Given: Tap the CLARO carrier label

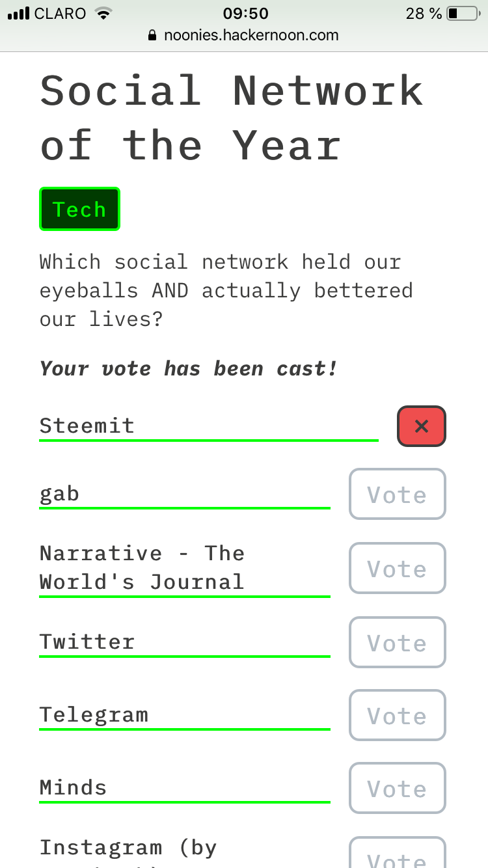Looking at the screenshot, I should pos(61,13).
